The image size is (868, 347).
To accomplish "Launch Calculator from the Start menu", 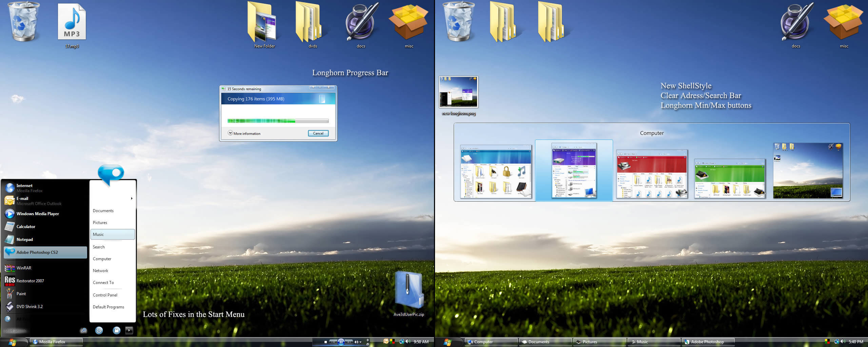I will (x=26, y=226).
